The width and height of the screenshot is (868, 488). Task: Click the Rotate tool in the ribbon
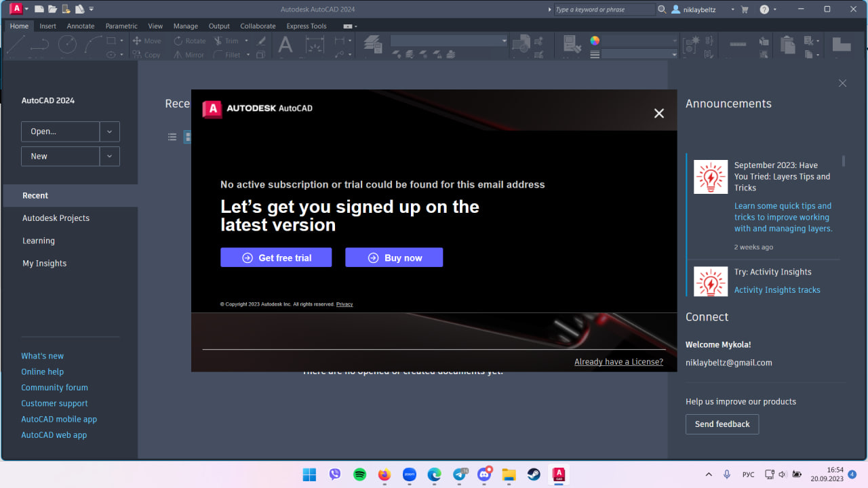[x=190, y=41]
